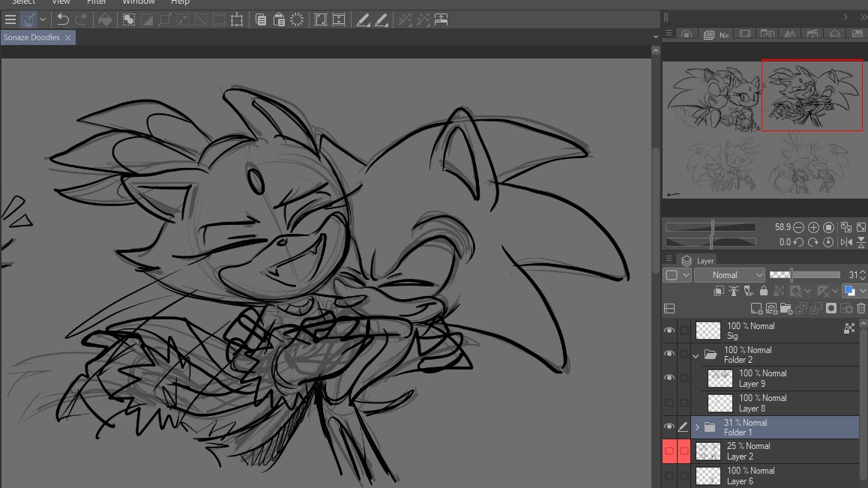Click the New Raster Layer icon
The width and height of the screenshot is (868, 488).
coord(756,309)
